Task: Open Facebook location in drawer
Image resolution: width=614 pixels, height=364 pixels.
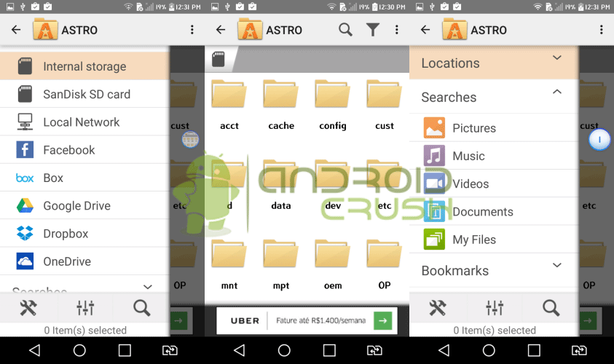Action: (x=84, y=149)
